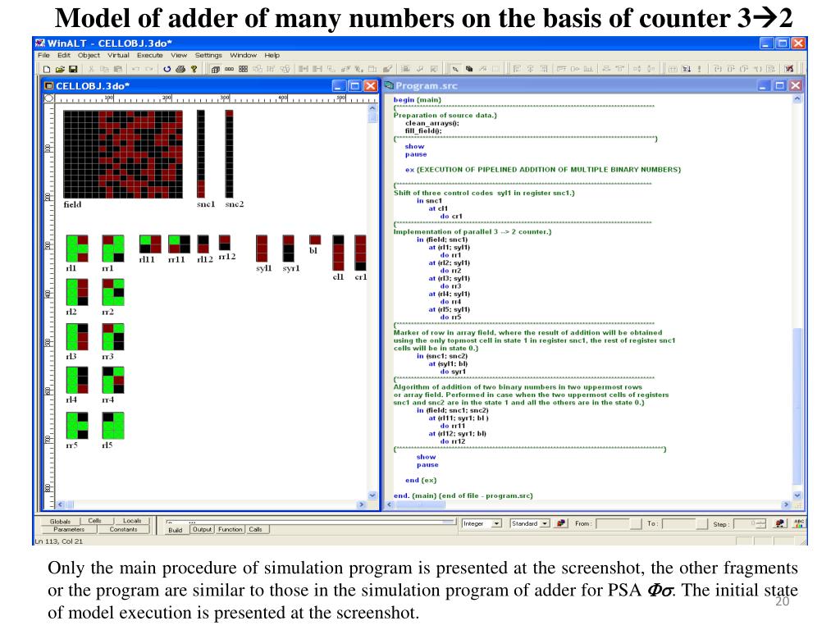Click Program.src horizontal scroll right arrow
Viewport: 840px width, 630px height.
786,504
